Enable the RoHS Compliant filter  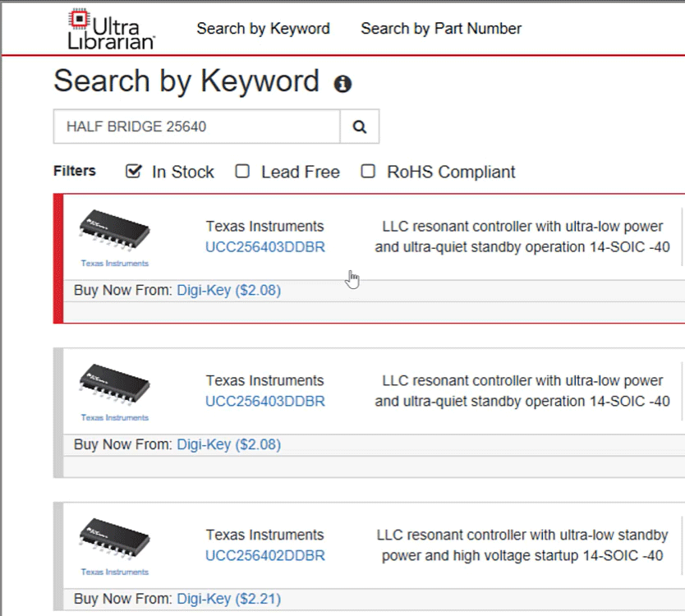[x=368, y=172]
